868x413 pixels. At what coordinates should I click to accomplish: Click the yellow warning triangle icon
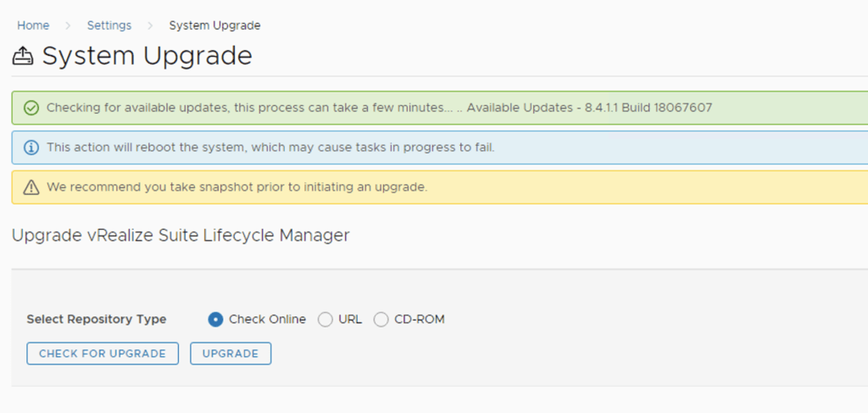pyautogui.click(x=31, y=187)
